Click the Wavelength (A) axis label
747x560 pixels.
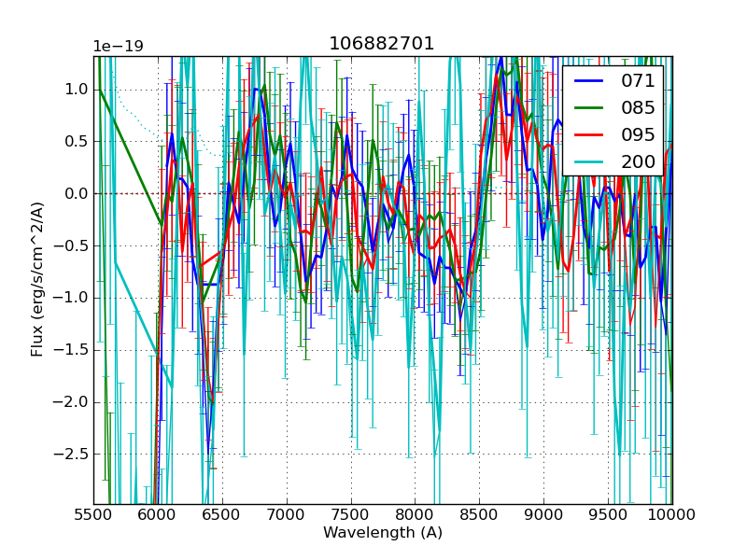pyautogui.click(x=382, y=533)
